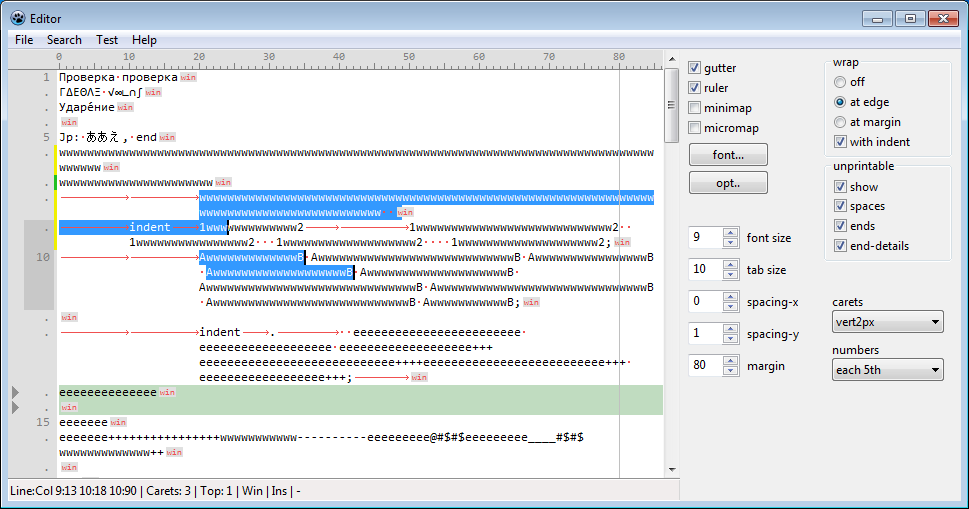The image size is (969, 509).
Task: Click the 'opt..' button
Action: (x=728, y=183)
